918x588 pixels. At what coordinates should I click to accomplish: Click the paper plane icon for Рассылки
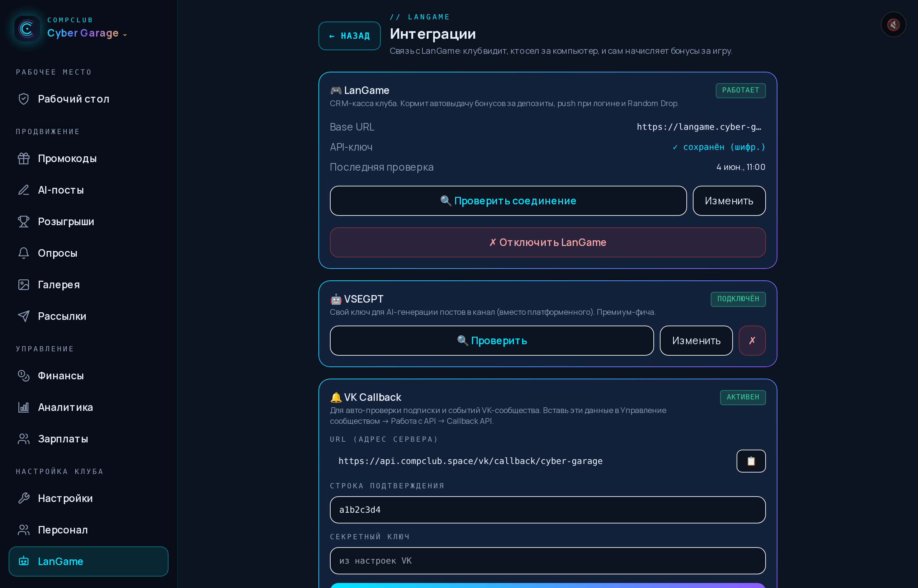point(24,316)
